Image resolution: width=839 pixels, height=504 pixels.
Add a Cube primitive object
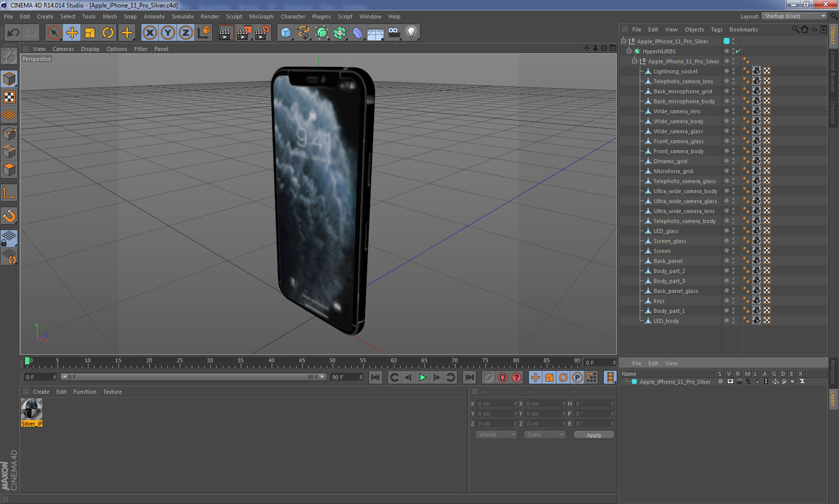pyautogui.click(x=286, y=33)
